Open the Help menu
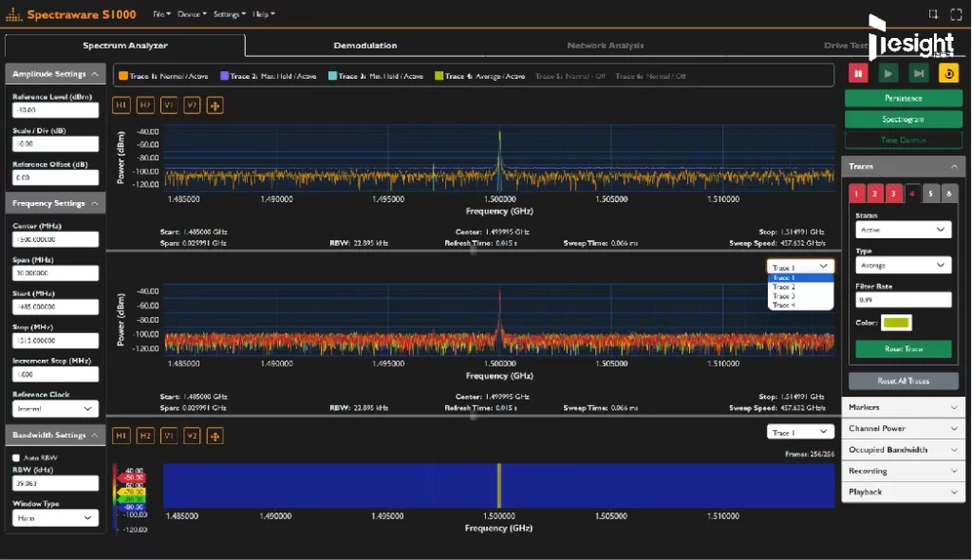 click(x=264, y=14)
